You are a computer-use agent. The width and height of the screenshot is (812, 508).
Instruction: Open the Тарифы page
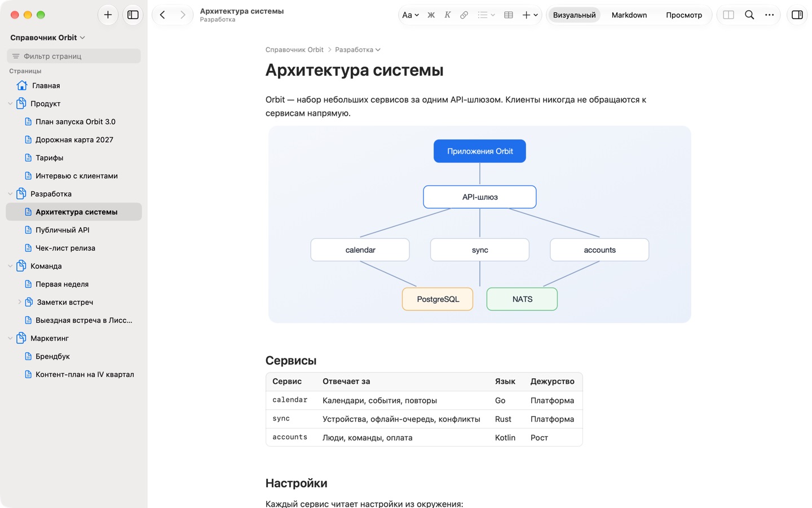(x=74, y=157)
